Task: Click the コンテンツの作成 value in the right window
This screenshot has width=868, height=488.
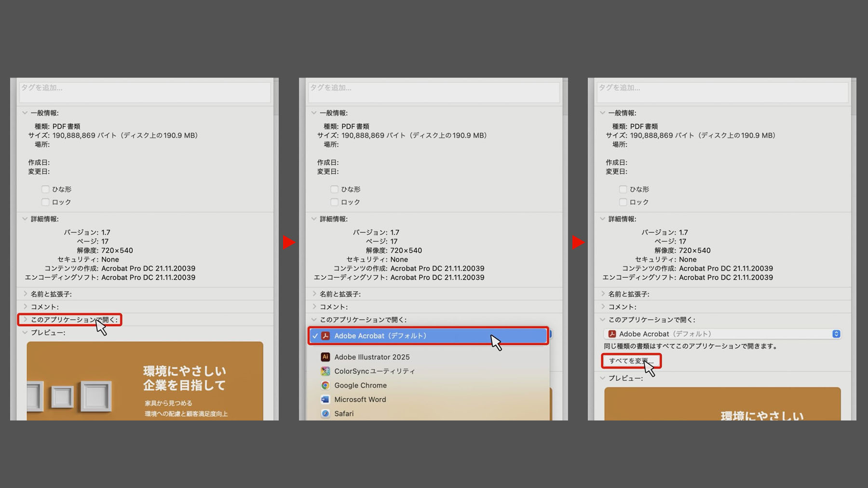Action: [726, 269]
